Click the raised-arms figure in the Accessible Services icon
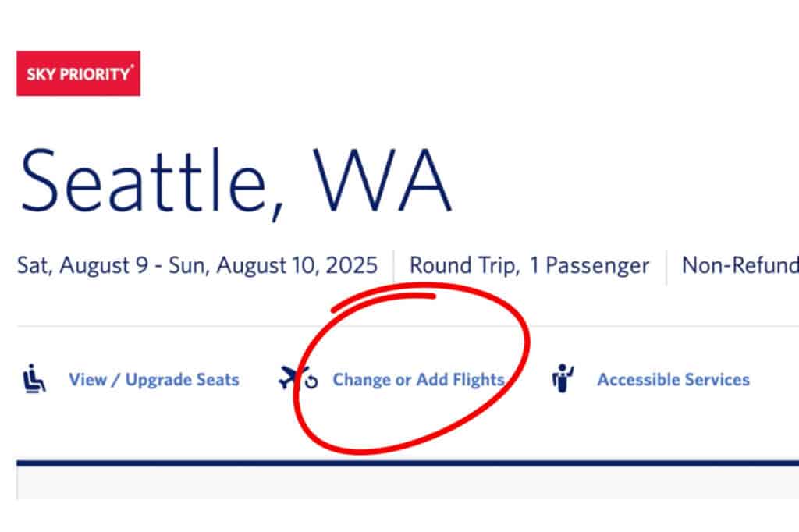Viewport: 799px width, 532px height. 563,374
